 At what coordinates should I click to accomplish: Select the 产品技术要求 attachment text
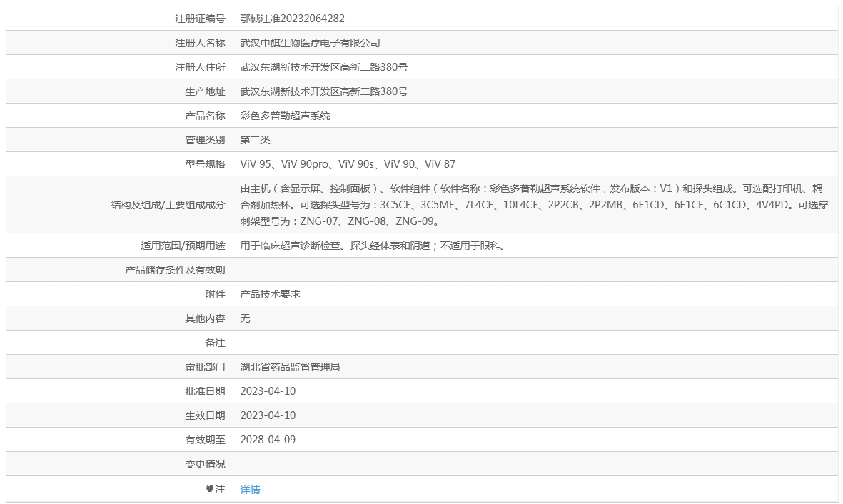tap(270, 294)
